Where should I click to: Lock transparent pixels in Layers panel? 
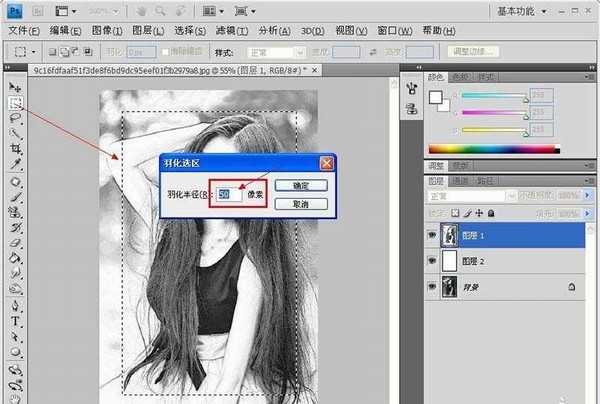coord(455,213)
